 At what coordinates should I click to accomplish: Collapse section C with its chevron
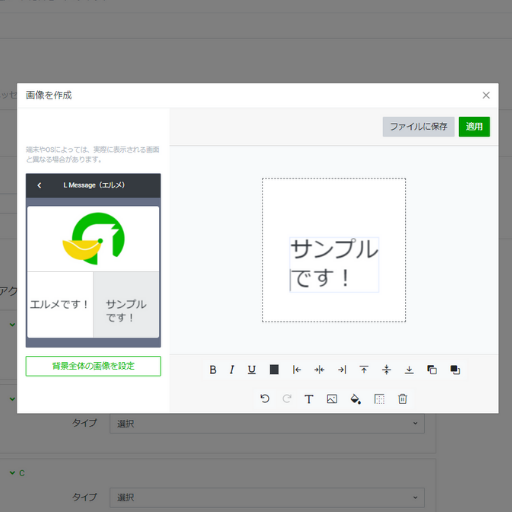12,473
